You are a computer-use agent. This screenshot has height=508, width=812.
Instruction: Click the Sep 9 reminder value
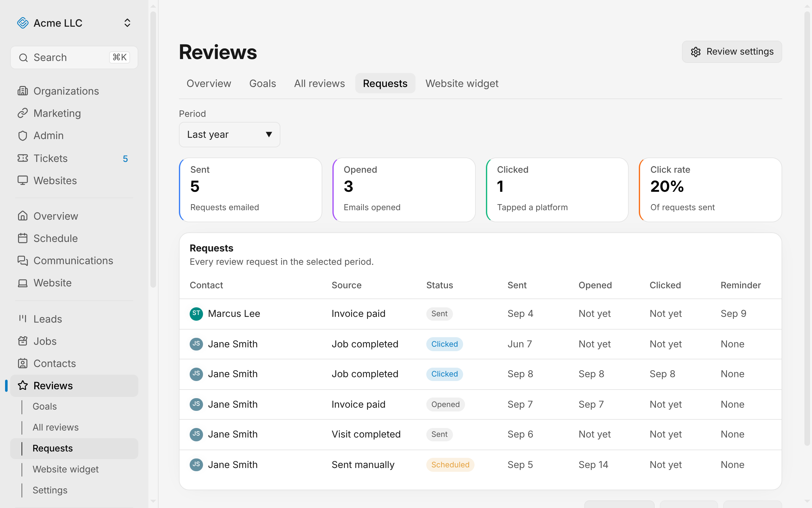click(x=733, y=313)
